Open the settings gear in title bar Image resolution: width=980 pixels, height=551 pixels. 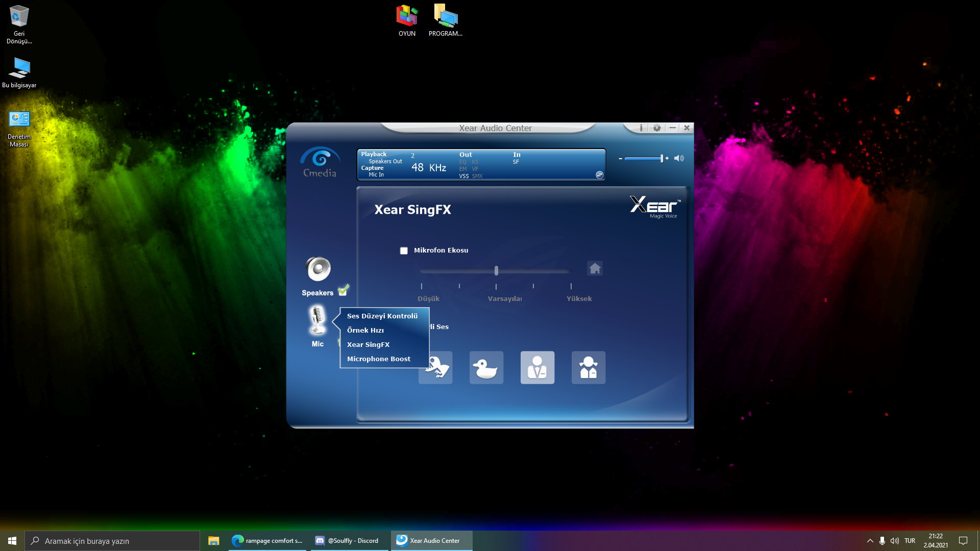point(657,128)
